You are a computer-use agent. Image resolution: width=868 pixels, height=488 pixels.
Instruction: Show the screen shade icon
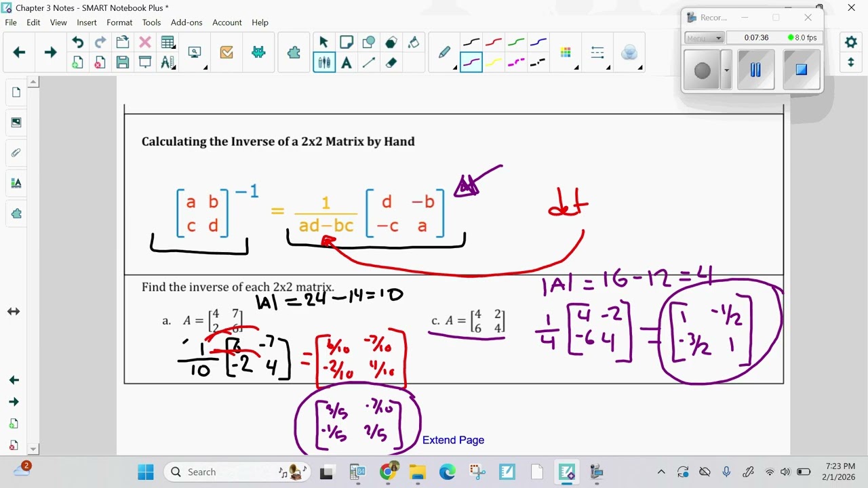pos(144,63)
